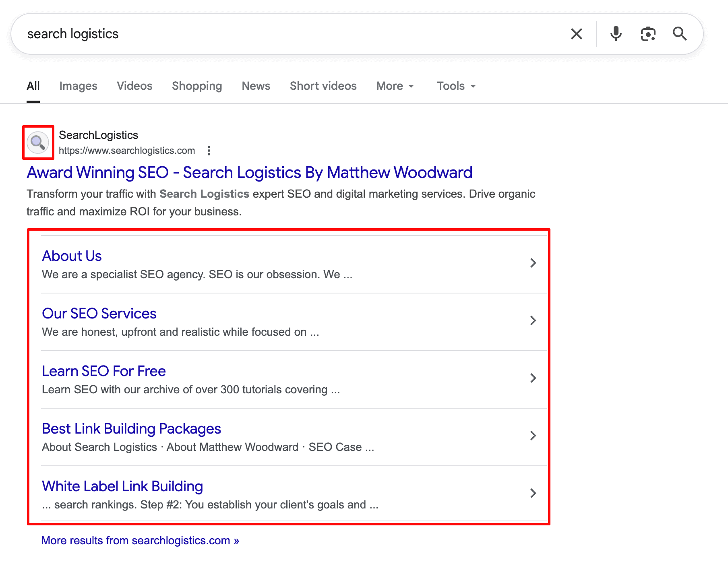Click chevron arrow beside Our SEO Services
728x562 pixels.
coord(533,320)
